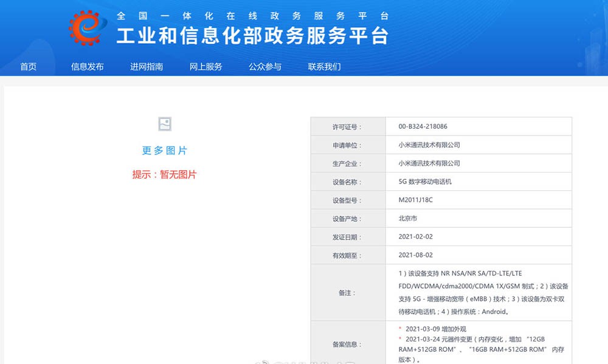Click the applicant value 小米通讯技术有限公司 beside 申请单位
The image size is (608, 364).
coord(429,145)
